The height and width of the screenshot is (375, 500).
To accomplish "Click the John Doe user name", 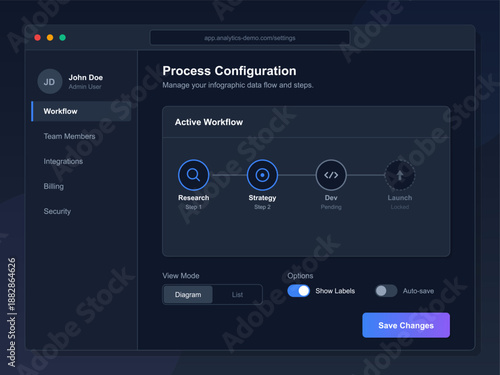I will point(86,77).
